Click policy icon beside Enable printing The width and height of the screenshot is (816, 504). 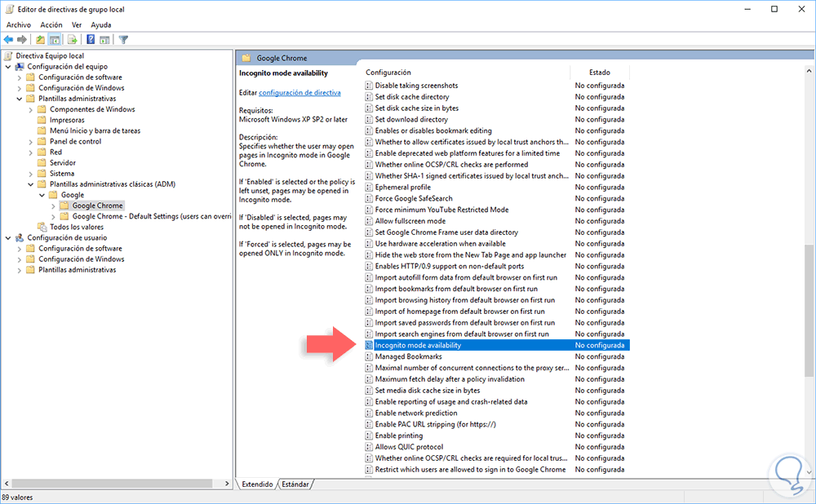coord(369,435)
